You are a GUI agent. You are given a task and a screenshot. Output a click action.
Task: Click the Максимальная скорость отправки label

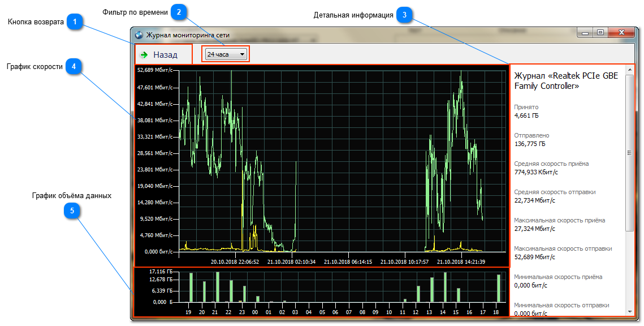563,248
